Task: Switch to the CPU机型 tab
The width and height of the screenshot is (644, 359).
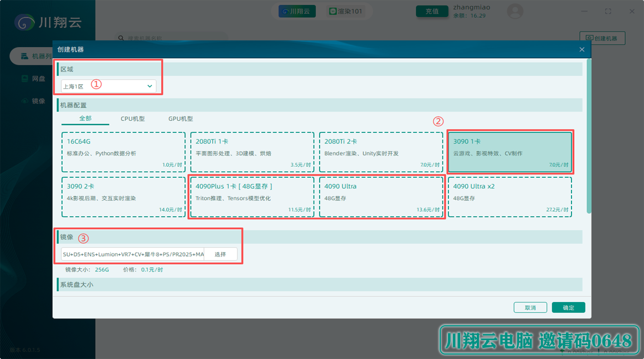Action: pos(133,119)
